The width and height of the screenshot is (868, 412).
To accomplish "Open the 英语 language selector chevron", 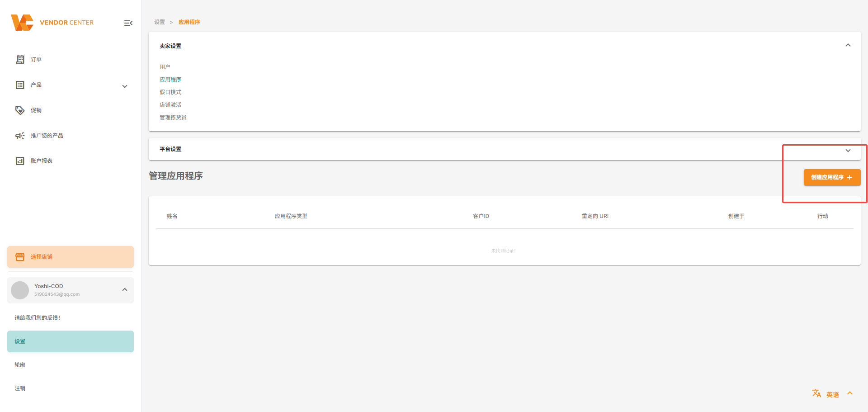I will point(849,393).
